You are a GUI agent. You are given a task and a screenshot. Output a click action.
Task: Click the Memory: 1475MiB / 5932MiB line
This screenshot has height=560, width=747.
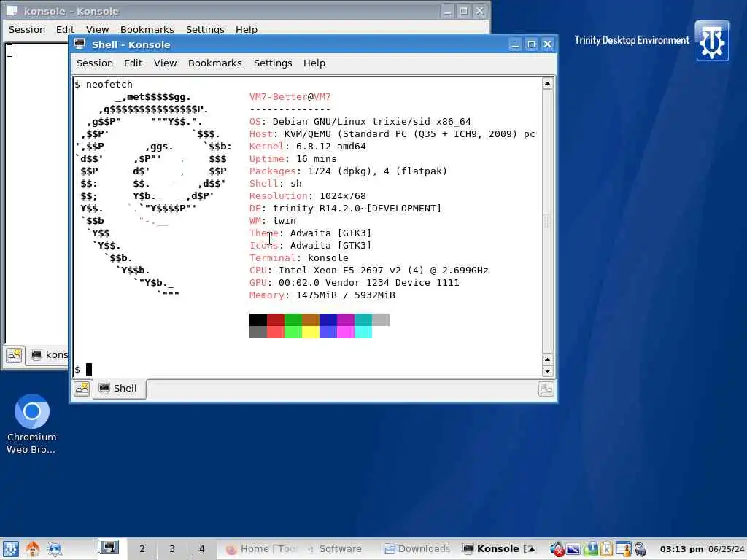(x=322, y=295)
